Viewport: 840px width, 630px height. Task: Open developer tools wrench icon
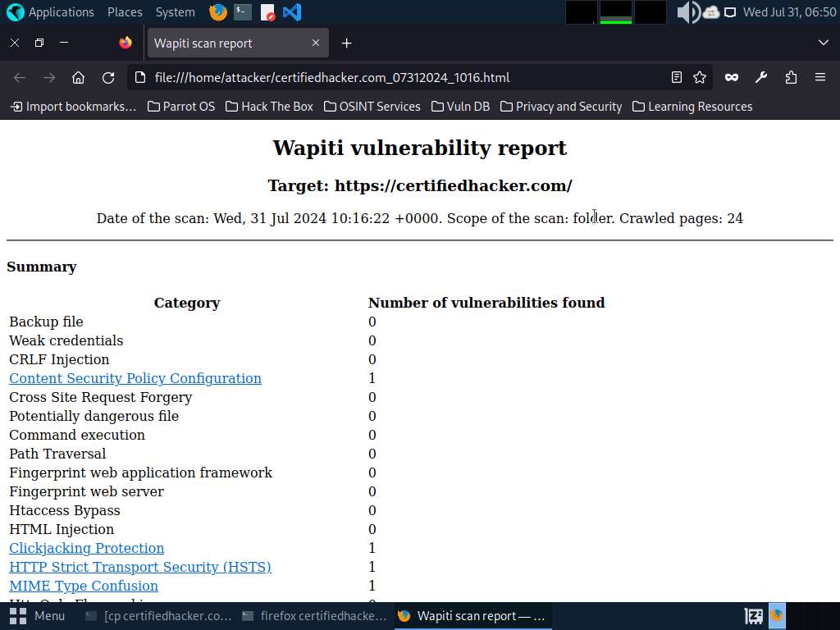761,77
